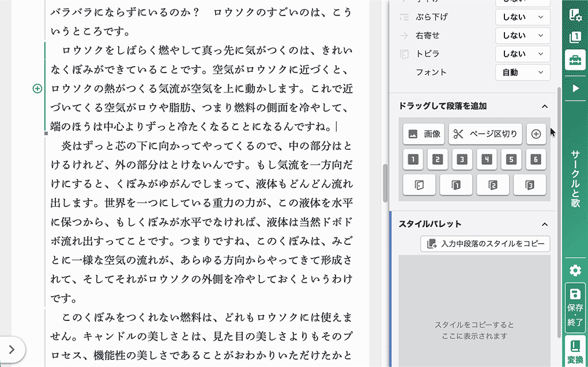The image size is (588, 367).
Task: Click the 保存・終了 save and exit button
Action: coord(575,307)
